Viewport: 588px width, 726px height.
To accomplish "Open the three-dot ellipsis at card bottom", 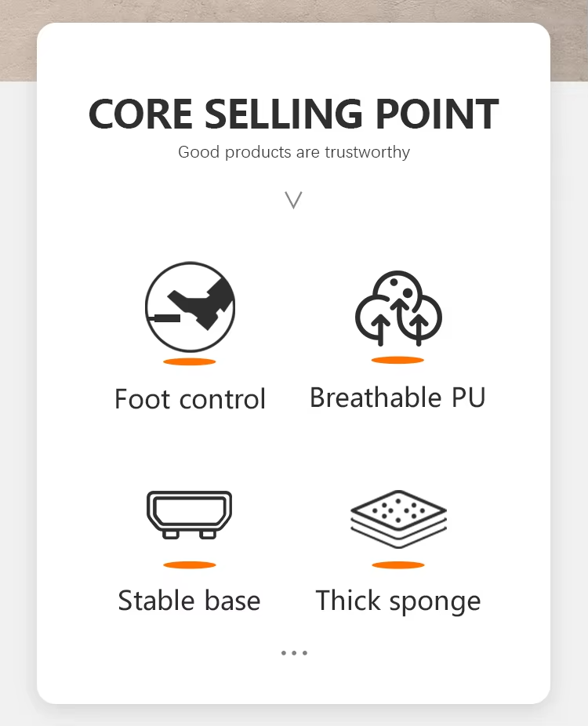I will [294, 652].
